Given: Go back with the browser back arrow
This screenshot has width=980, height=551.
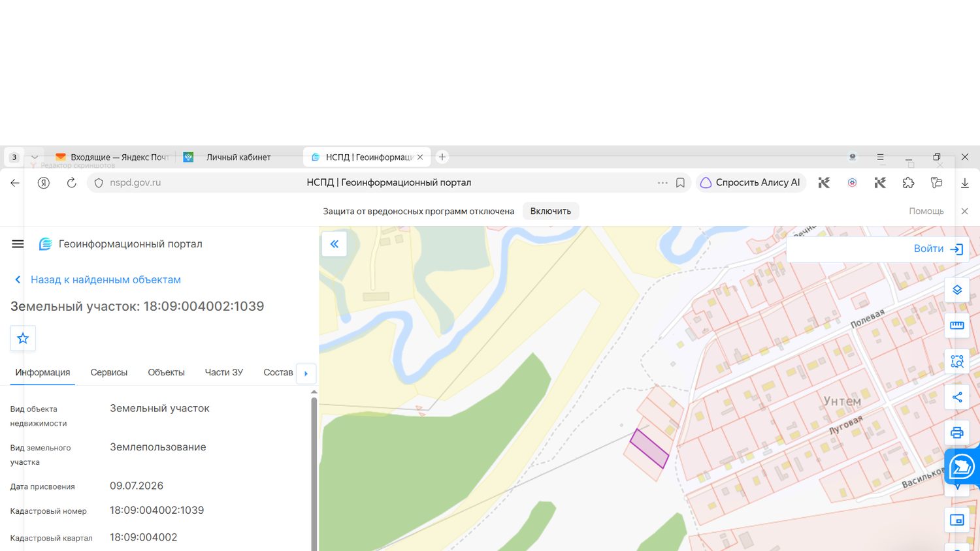Looking at the screenshot, I should (15, 183).
